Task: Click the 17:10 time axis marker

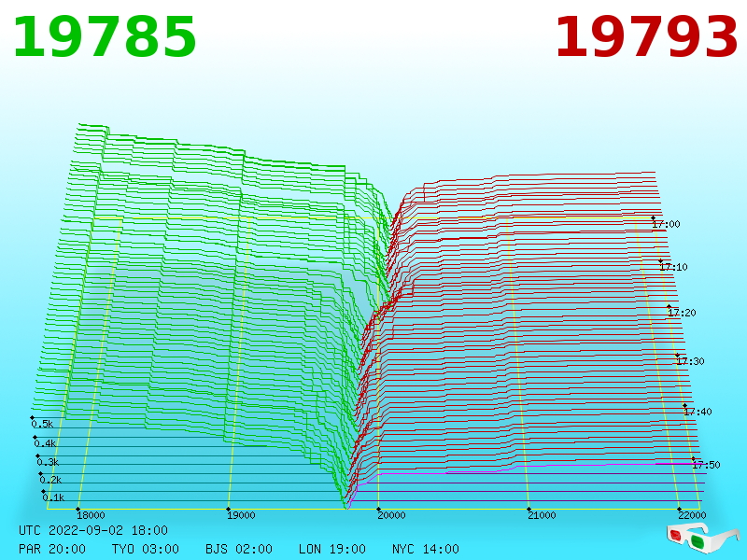Action: pos(673,267)
